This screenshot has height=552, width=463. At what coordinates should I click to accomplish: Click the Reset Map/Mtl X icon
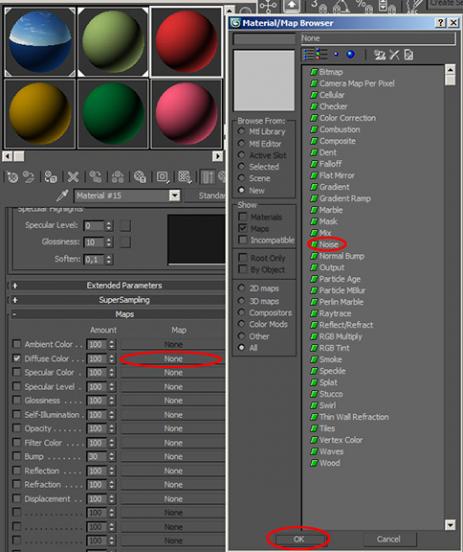click(73, 177)
